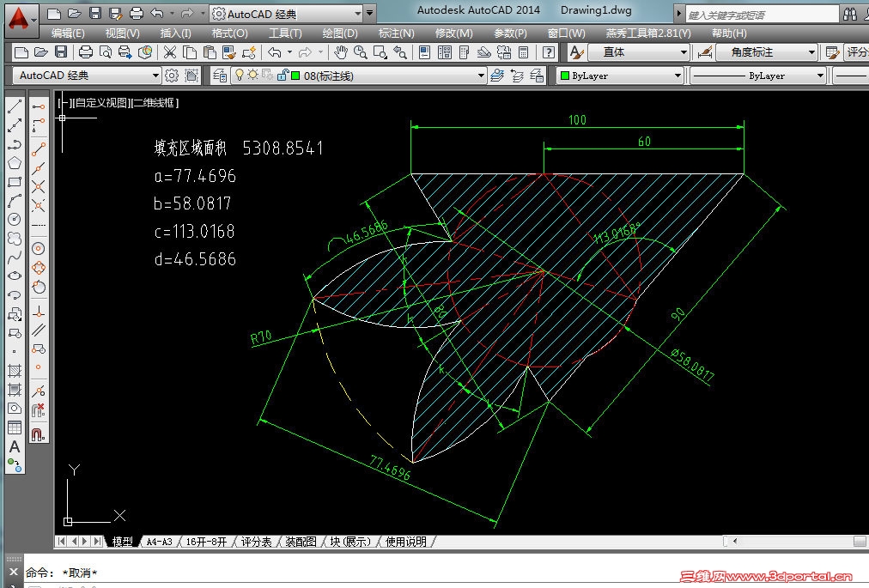Image resolution: width=869 pixels, height=588 pixels.
Task: Click the Snap to Endpoint icon
Action: (39, 149)
